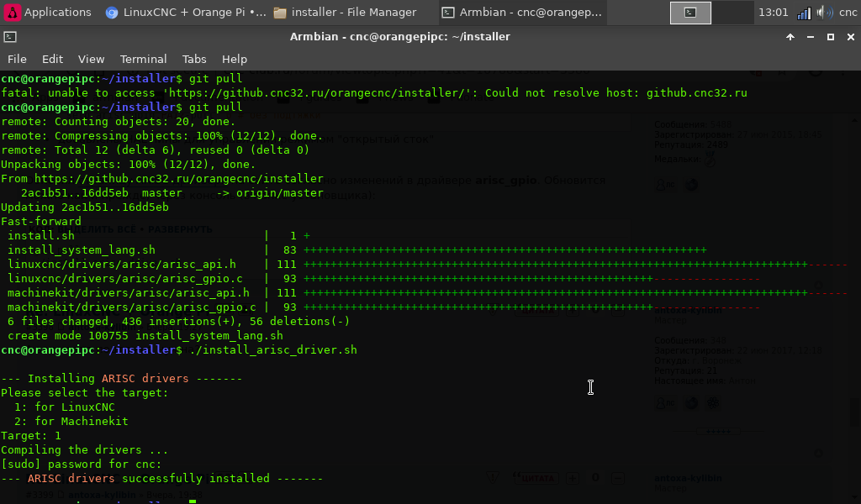
Task: Click the ./install_arisc_driver.sh command line
Action: (x=273, y=349)
